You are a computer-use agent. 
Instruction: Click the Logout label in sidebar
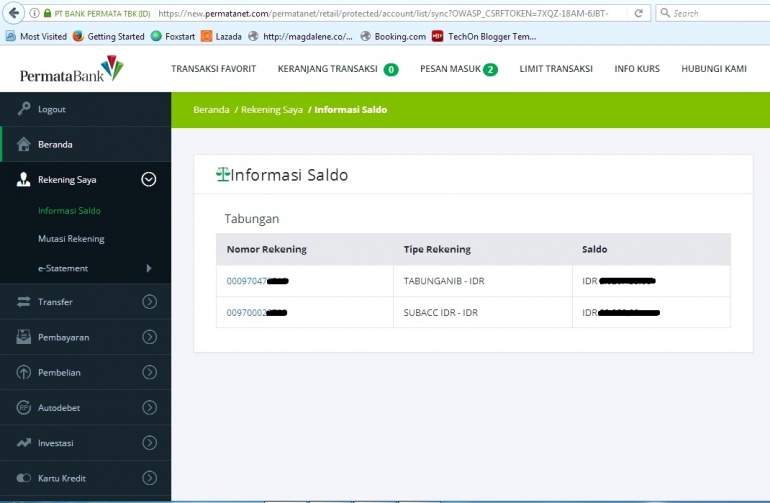click(52, 109)
